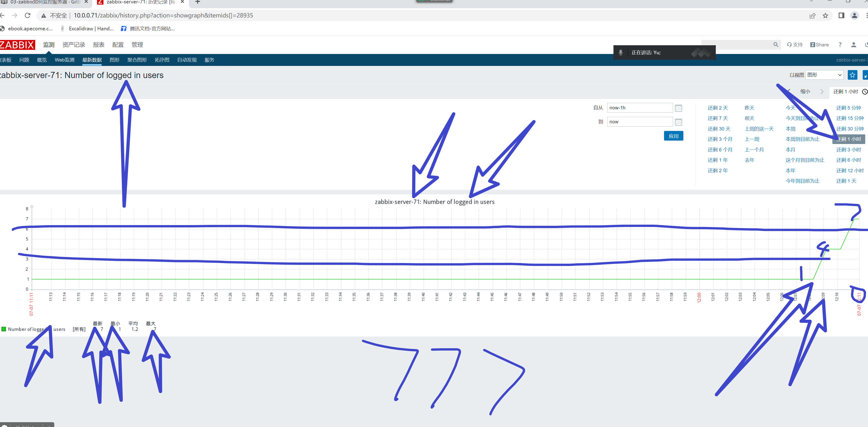Click next time period chevron
This screenshot has height=427, width=868.
(x=822, y=91)
